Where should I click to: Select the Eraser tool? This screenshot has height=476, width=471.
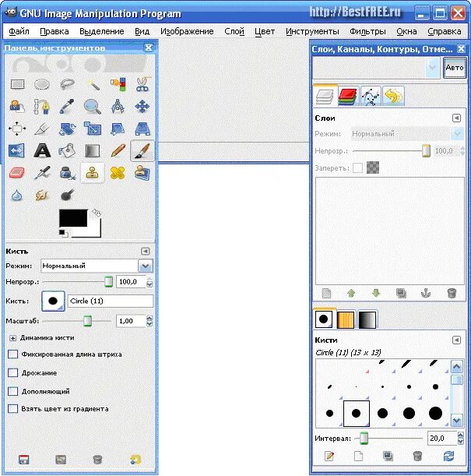[17, 173]
